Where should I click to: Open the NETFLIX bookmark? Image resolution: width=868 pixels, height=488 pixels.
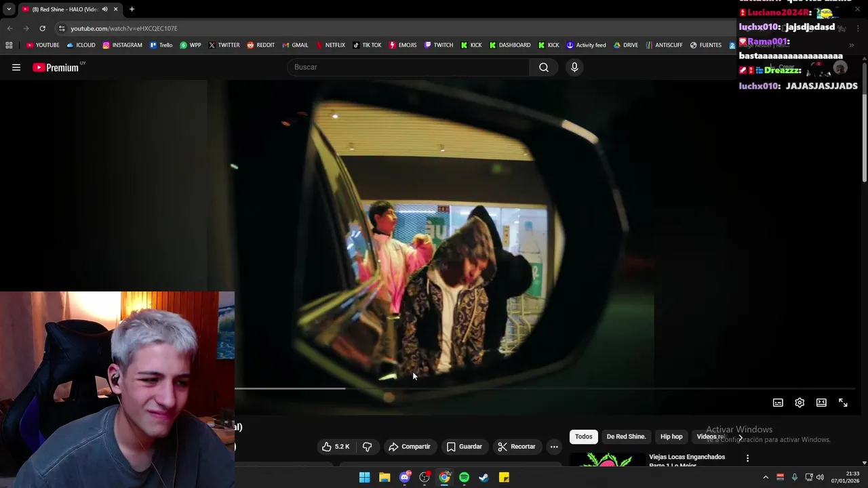pyautogui.click(x=330, y=45)
